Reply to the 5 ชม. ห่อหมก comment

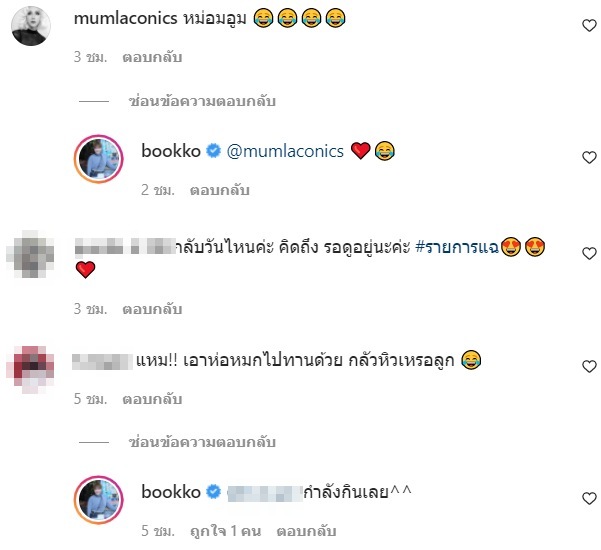pyautogui.click(x=152, y=399)
